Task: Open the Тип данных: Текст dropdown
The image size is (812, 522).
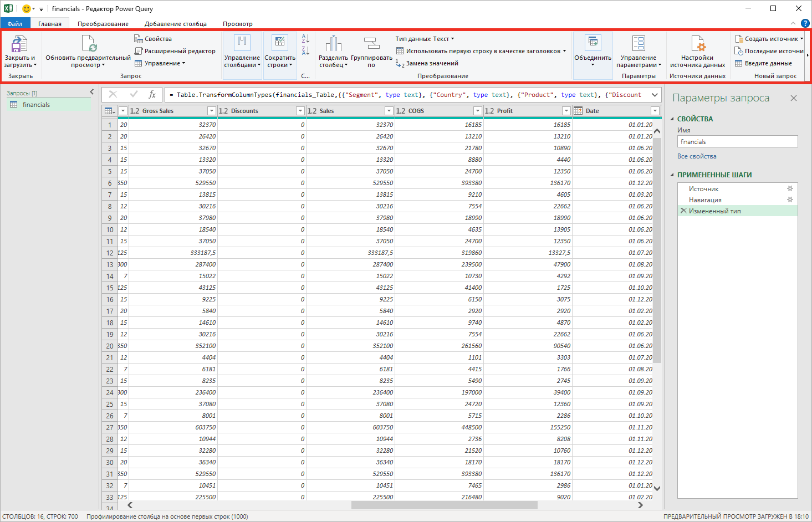Action: [425, 39]
